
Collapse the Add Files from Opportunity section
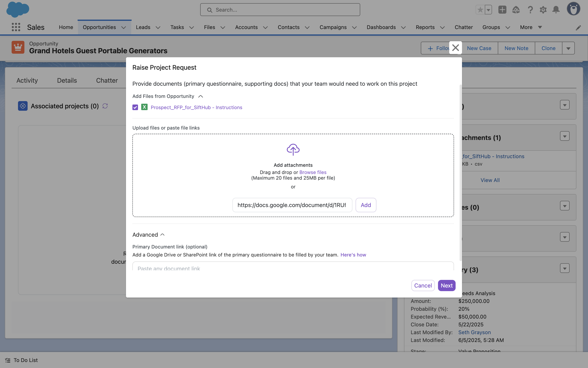(201, 96)
